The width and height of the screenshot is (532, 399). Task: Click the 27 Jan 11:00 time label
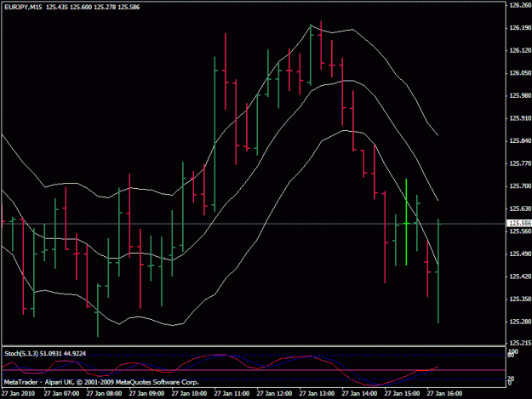[232, 394]
